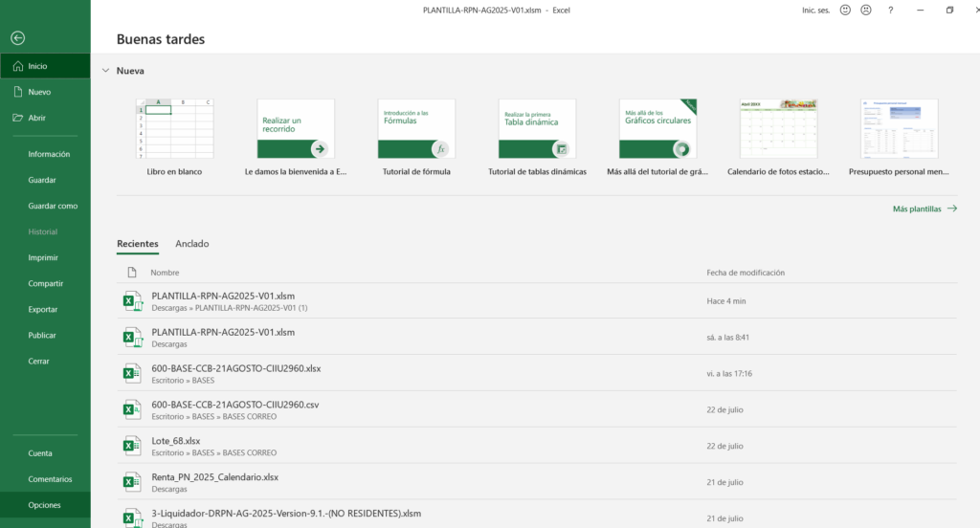Sort by Fecha de modificación header
Image resolution: width=980 pixels, height=528 pixels.
(746, 273)
